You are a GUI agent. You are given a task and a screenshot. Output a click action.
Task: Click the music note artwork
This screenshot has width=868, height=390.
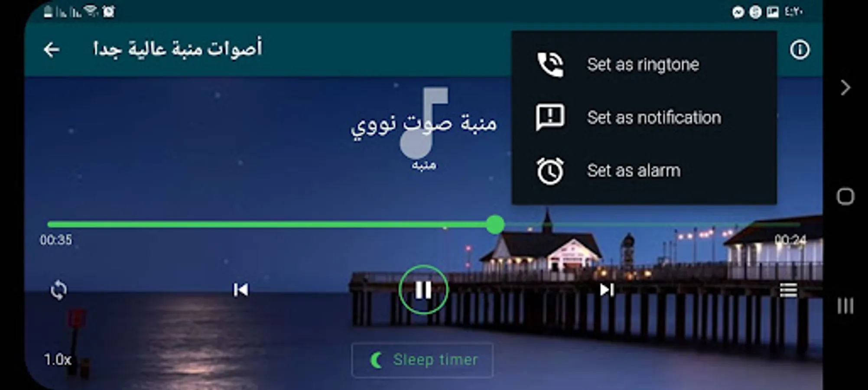tap(423, 123)
